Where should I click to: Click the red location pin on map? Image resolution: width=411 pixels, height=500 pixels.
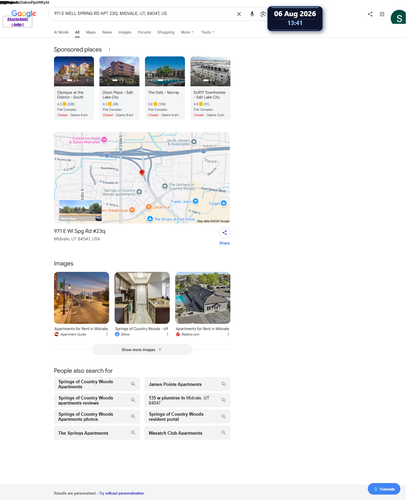point(142,172)
